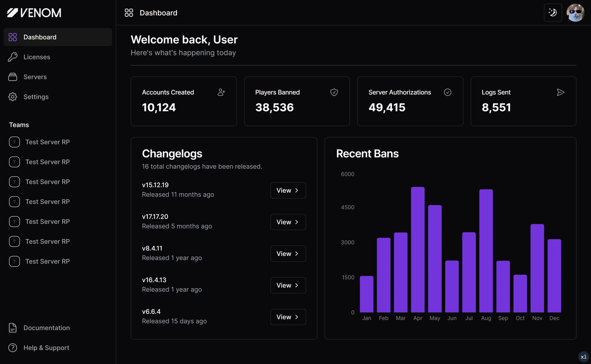Click the Settings gear icon

12,97
